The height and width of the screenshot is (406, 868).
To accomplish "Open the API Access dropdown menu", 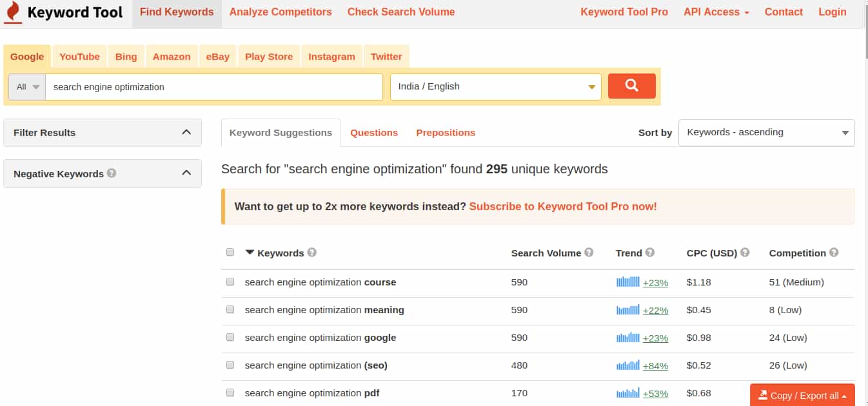I will (x=716, y=12).
